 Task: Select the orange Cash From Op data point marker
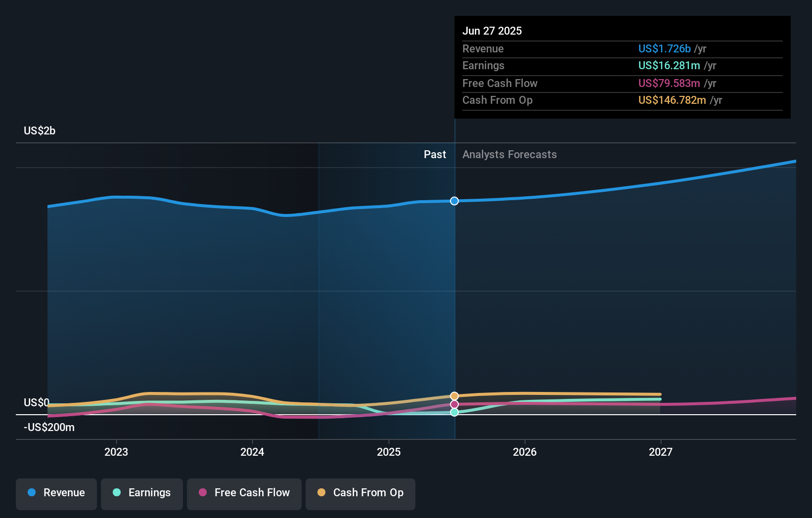coord(454,396)
